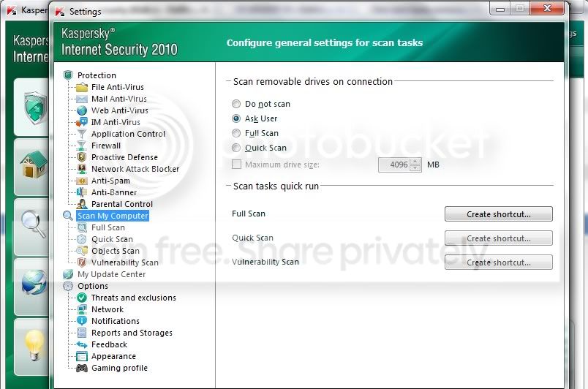Viewport: 588px width, 389px height.
Task: Click the Options gear icon
Action: click(68, 286)
